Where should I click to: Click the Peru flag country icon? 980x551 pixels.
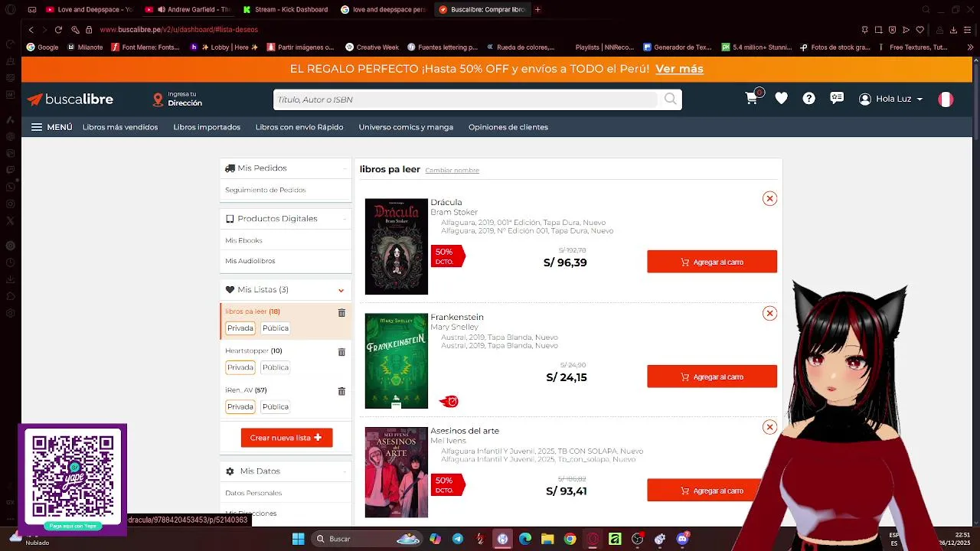pyautogui.click(x=946, y=99)
